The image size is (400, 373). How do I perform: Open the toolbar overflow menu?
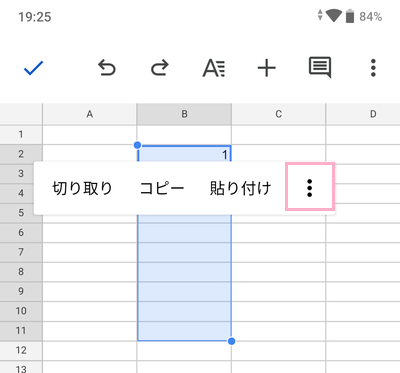(373, 68)
